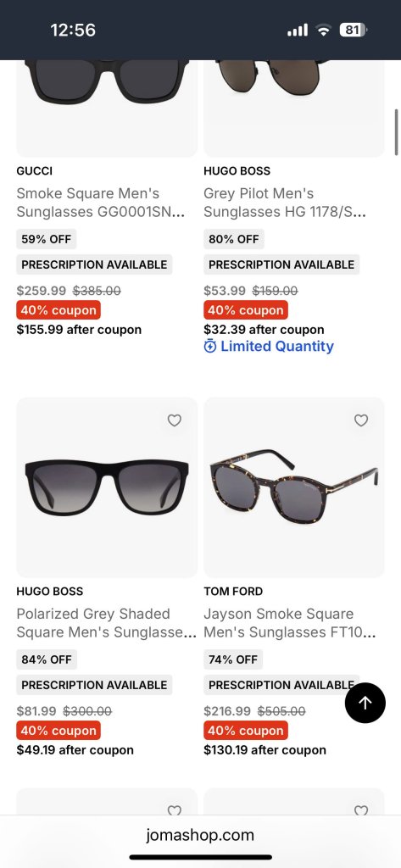401x868 pixels.
Task: Click the page scrollbar on right edge
Action: pos(397,132)
